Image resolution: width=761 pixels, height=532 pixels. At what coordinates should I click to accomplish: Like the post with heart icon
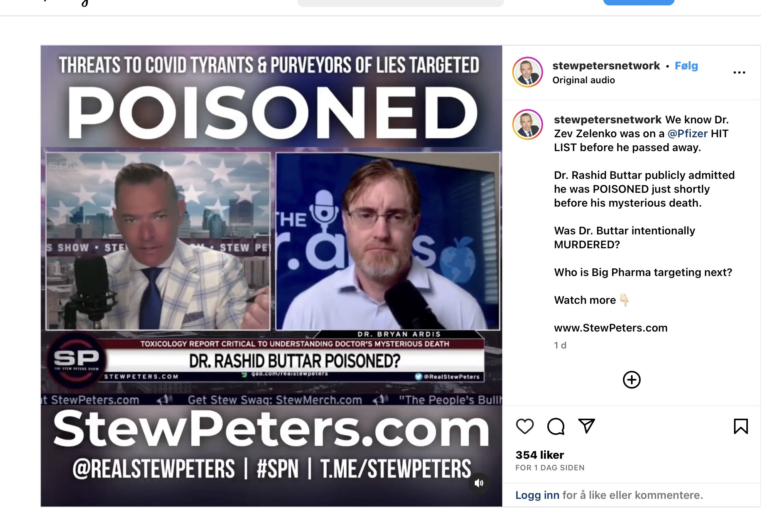tap(525, 426)
